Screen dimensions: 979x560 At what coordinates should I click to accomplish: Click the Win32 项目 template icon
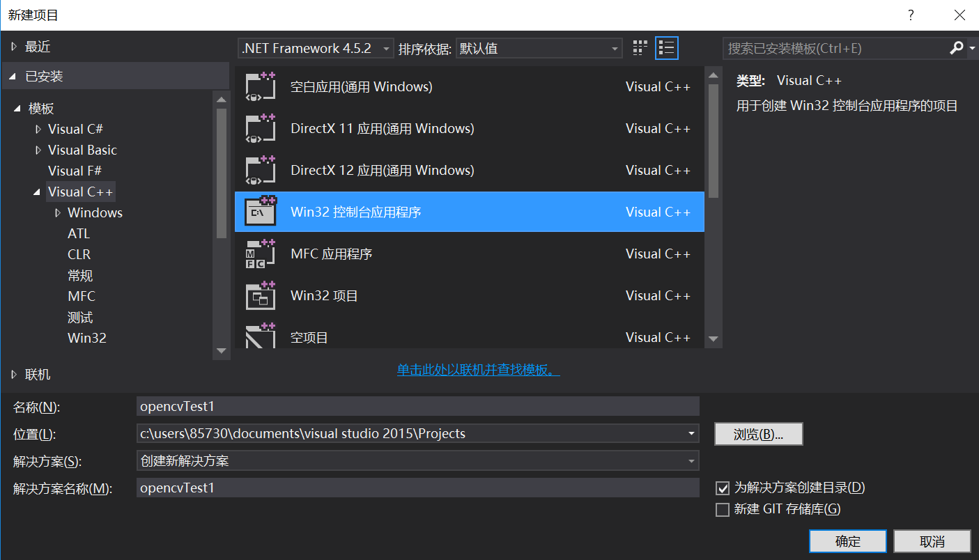(261, 296)
